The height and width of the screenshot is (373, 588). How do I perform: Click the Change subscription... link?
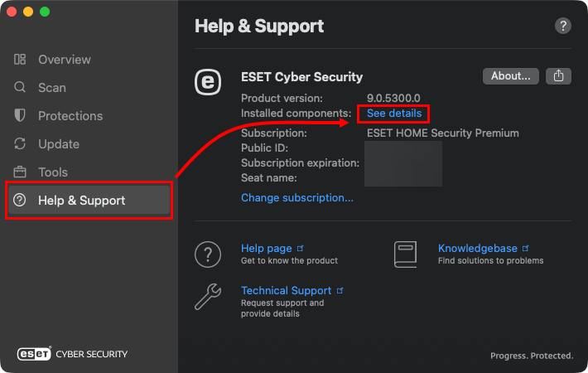click(296, 198)
